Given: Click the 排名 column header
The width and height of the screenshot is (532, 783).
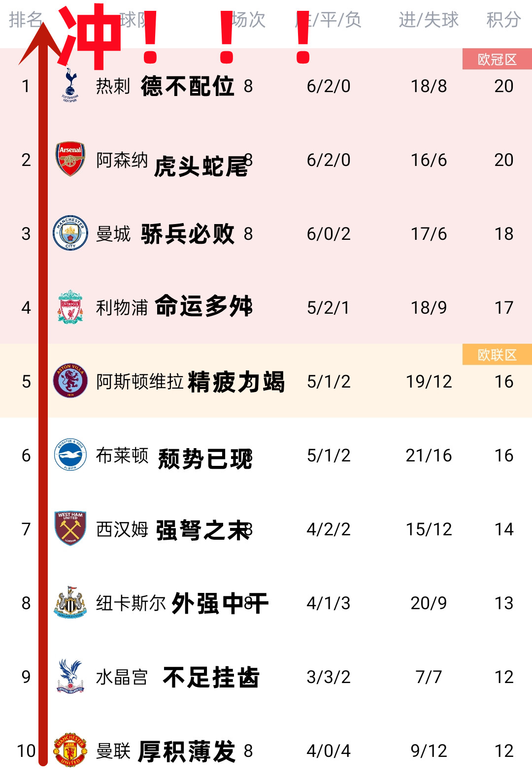Looking at the screenshot, I should (x=26, y=20).
